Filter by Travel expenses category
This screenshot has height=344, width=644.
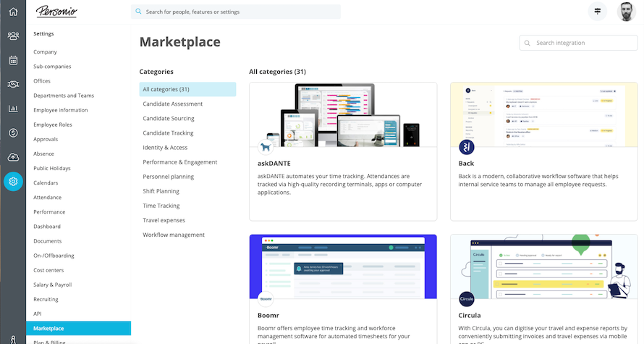point(164,220)
